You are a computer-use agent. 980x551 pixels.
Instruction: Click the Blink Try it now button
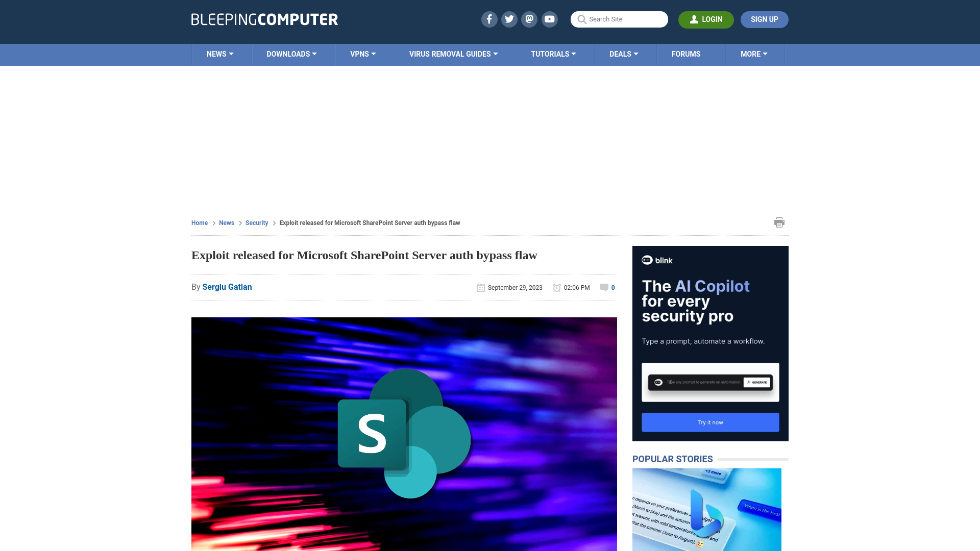[710, 422]
